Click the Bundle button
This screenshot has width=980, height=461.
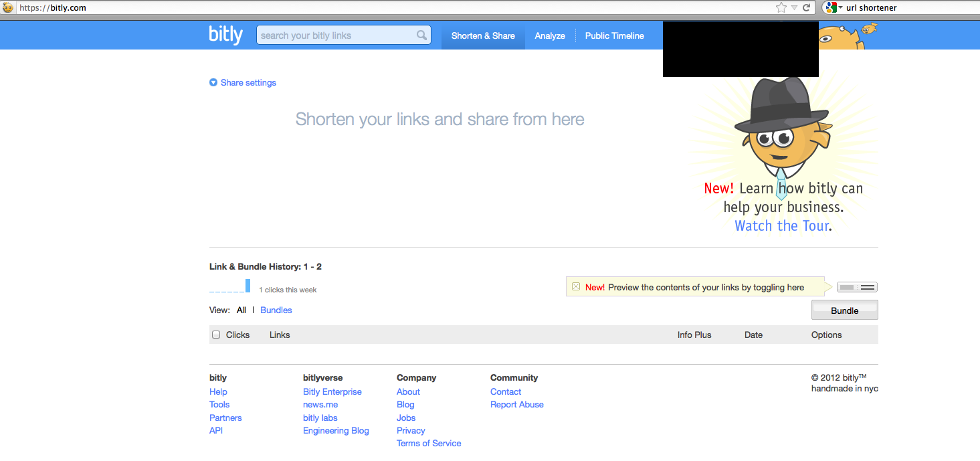point(845,310)
